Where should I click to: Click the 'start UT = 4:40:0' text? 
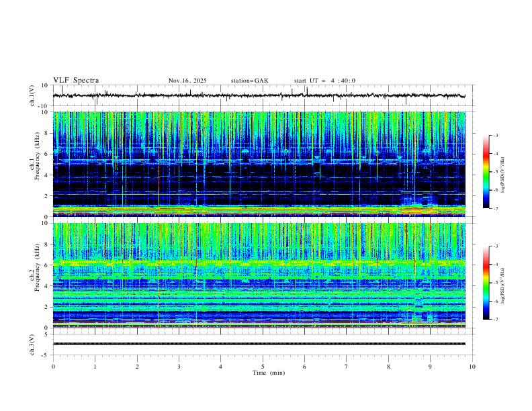[324, 81]
